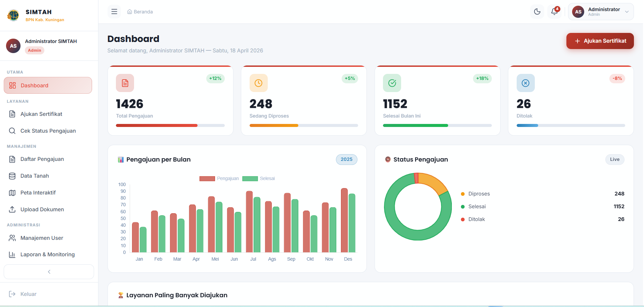Toggle the Pengajuan legend swatch
This screenshot has height=307, width=644.
click(207, 178)
